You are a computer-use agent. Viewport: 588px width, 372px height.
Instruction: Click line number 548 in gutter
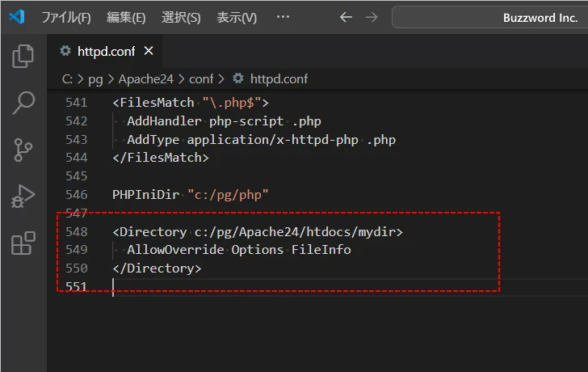point(76,232)
